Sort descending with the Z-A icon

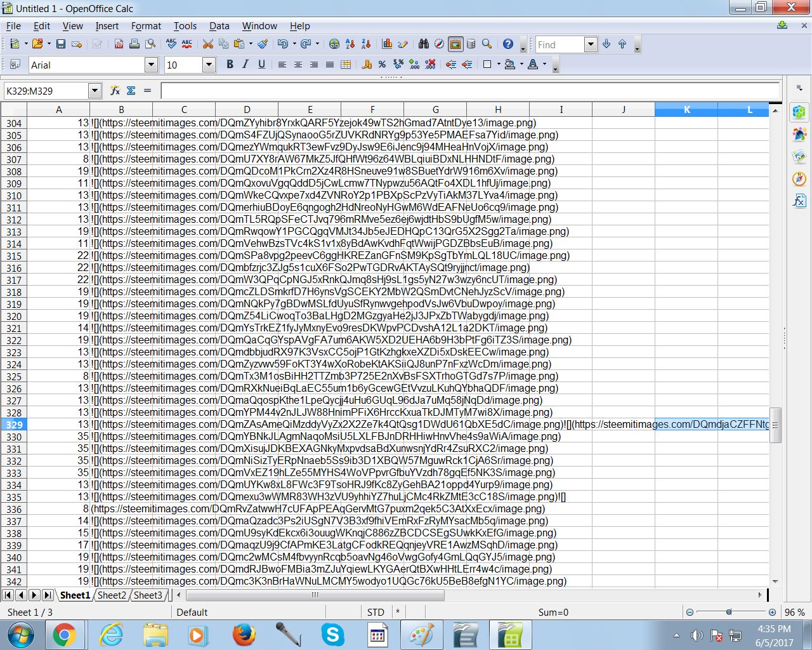click(x=366, y=44)
